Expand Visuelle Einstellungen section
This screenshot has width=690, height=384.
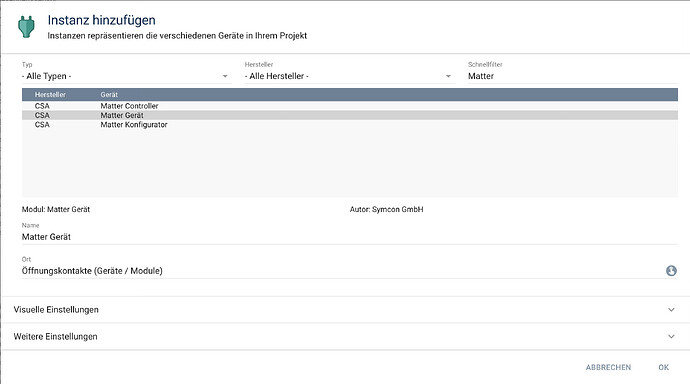[345, 310]
